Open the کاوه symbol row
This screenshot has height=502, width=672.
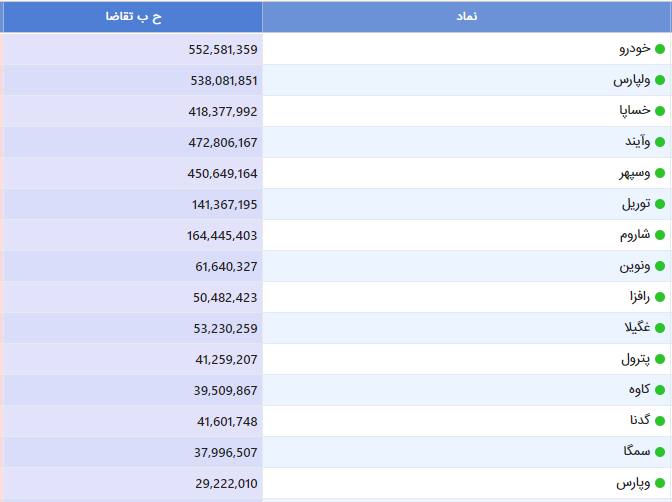point(467,390)
